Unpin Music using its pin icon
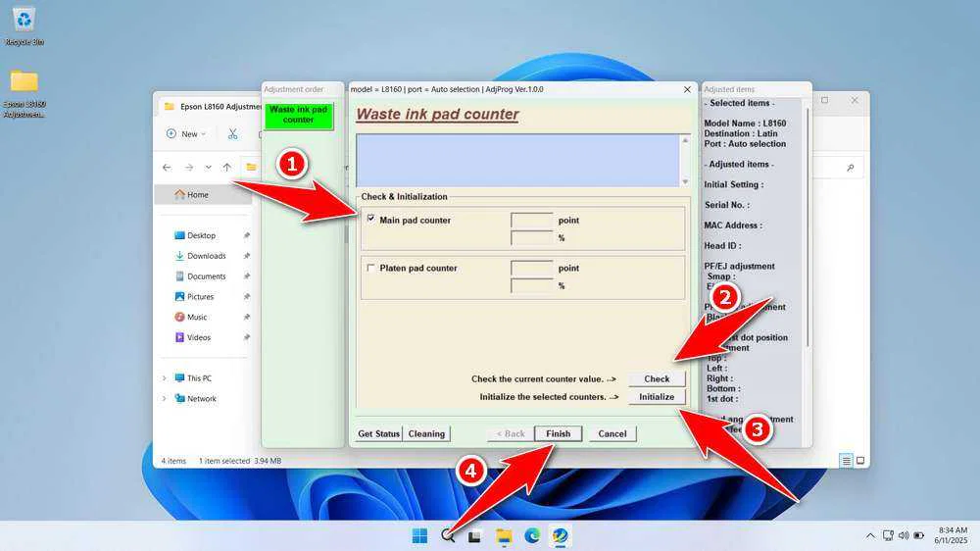Screen dimensions: 980x551 click(247, 317)
